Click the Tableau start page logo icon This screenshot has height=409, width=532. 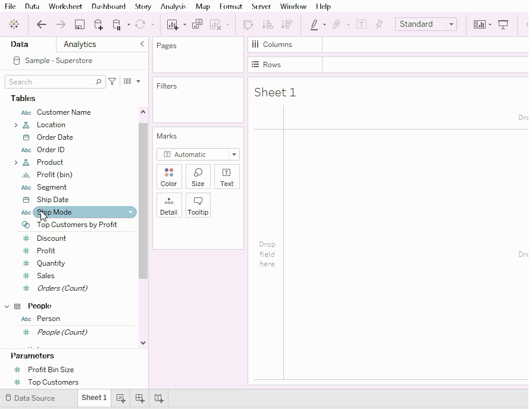pyautogui.click(x=14, y=24)
